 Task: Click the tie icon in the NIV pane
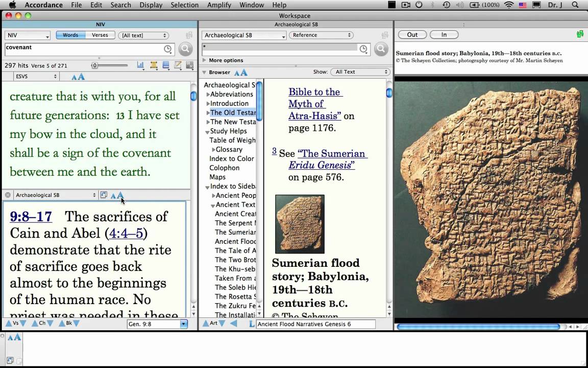point(189,35)
